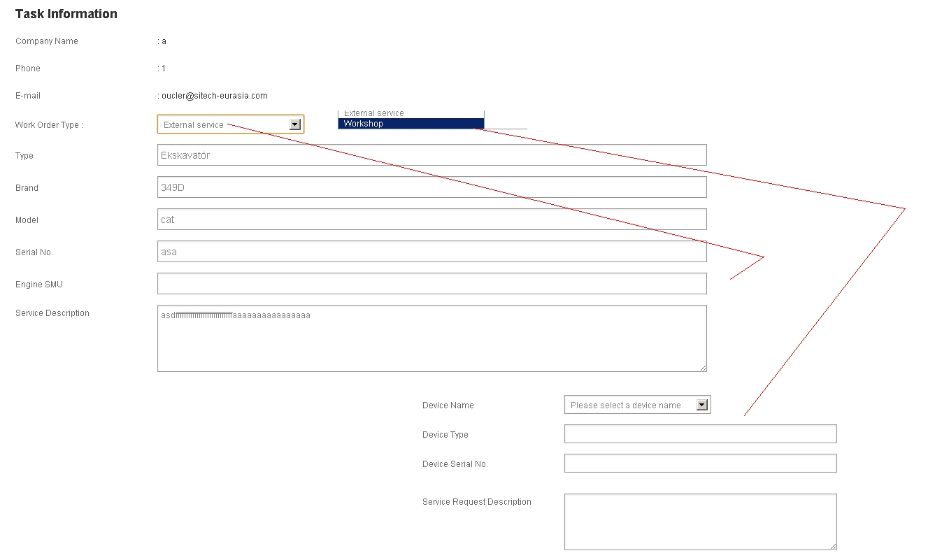Click the Device Name label

click(x=448, y=405)
